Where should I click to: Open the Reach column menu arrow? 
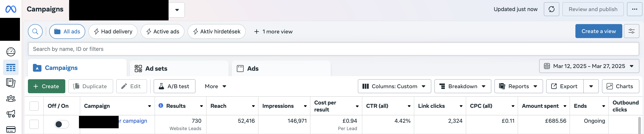click(253, 106)
